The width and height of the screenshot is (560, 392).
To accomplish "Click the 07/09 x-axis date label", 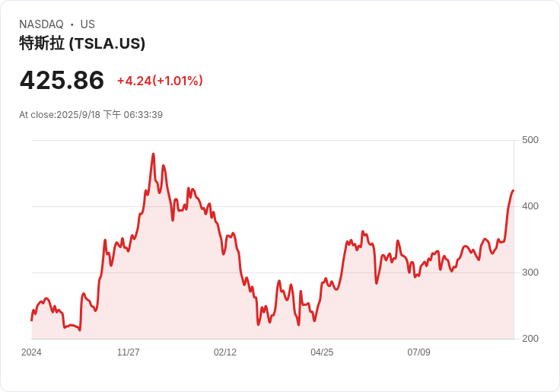I will (x=418, y=352).
